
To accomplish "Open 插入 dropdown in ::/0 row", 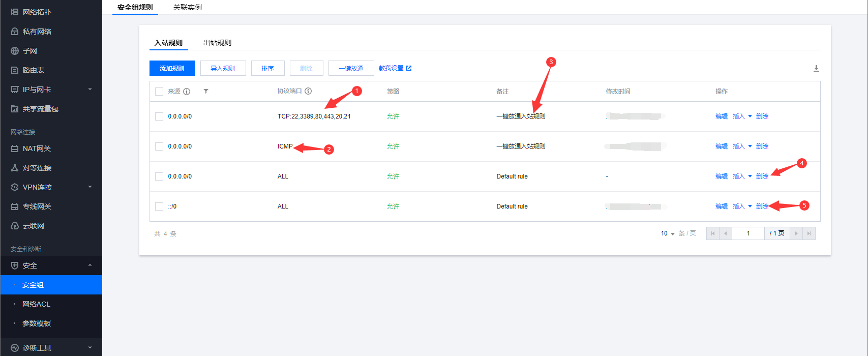I will coord(742,206).
